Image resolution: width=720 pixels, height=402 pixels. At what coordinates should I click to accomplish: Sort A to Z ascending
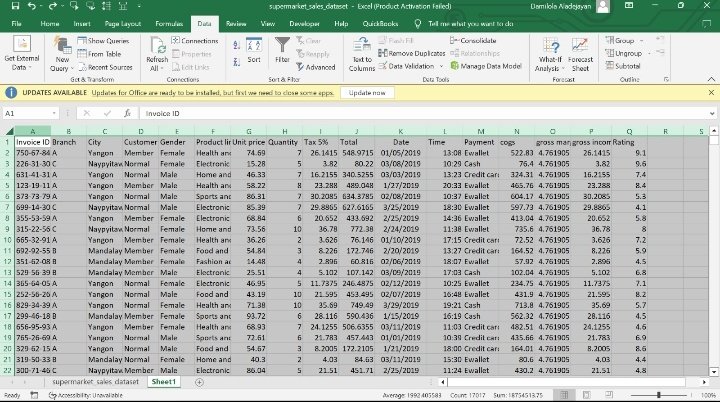(x=236, y=45)
